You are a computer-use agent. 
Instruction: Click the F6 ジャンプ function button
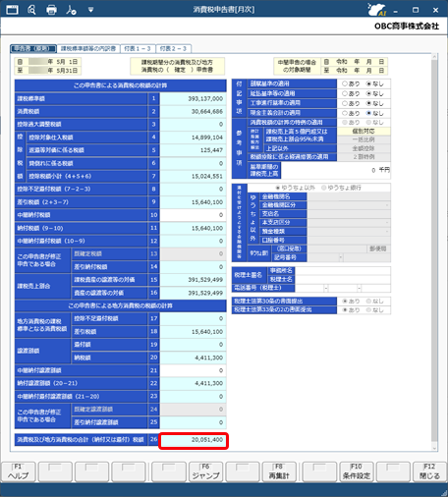205,471
